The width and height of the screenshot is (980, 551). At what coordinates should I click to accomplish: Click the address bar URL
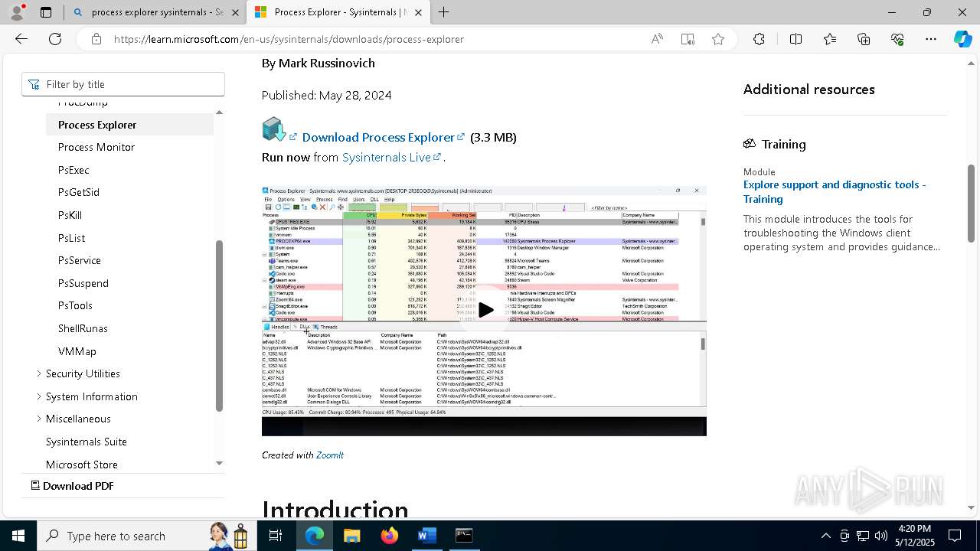[x=289, y=39]
